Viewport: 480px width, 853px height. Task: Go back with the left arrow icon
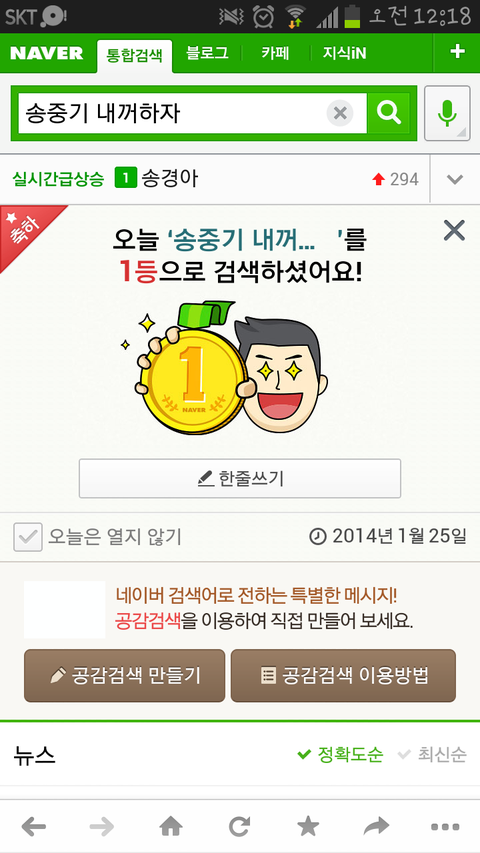click(x=34, y=827)
